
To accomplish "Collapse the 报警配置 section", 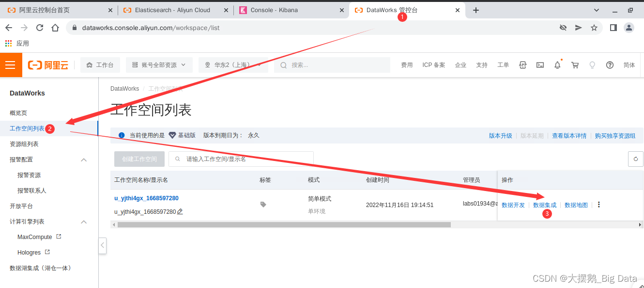I will click(x=84, y=160).
